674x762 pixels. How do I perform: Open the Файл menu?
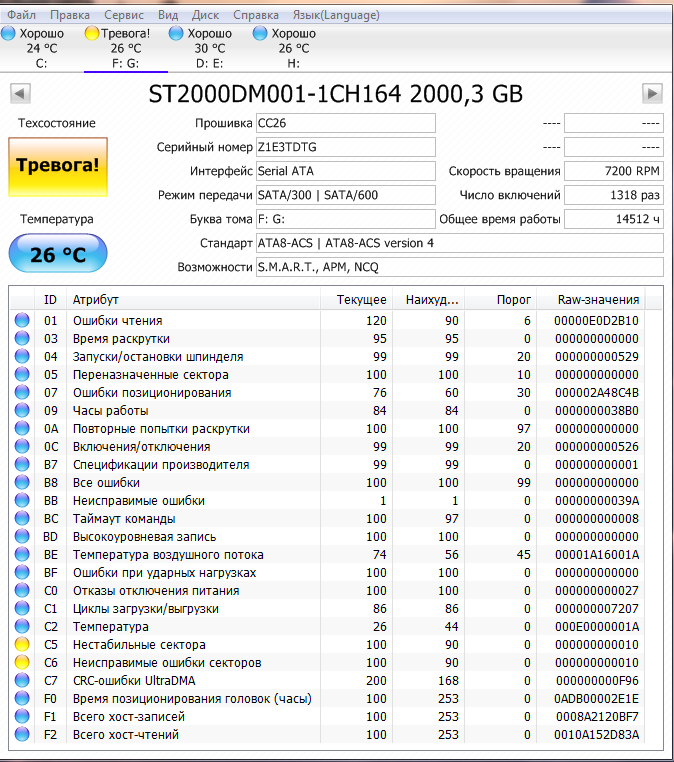pos(21,15)
